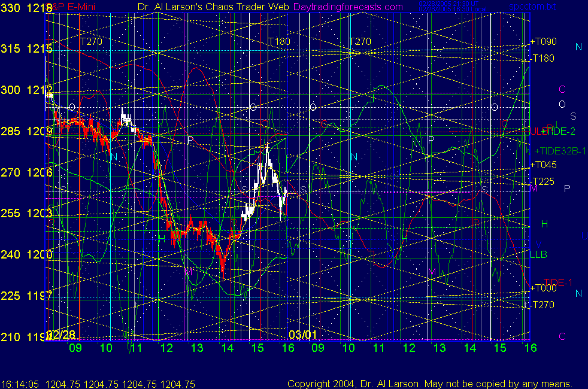Click the "16:14:05" time in the status line
This screenshot has width=588, height=389.
click(x=20, y=384)
